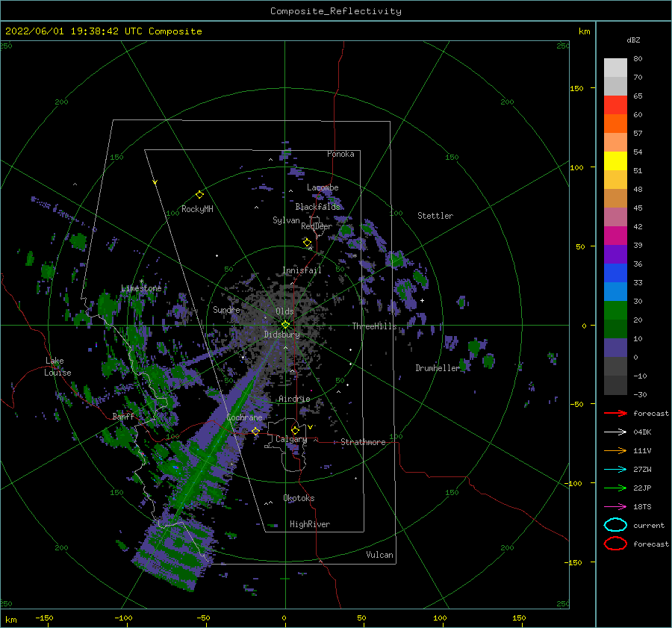Click the Limestone label

click(141, 288)
